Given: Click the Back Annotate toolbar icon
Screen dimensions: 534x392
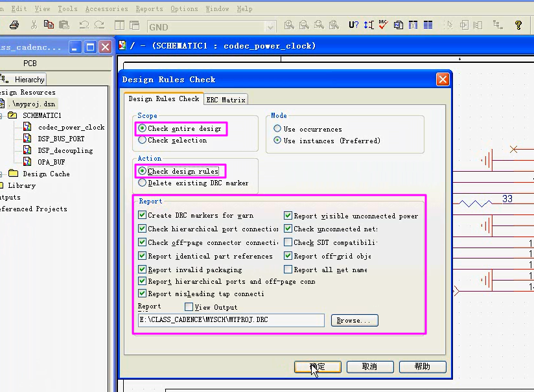Looking at the screenshot, I should click(369, 26).
